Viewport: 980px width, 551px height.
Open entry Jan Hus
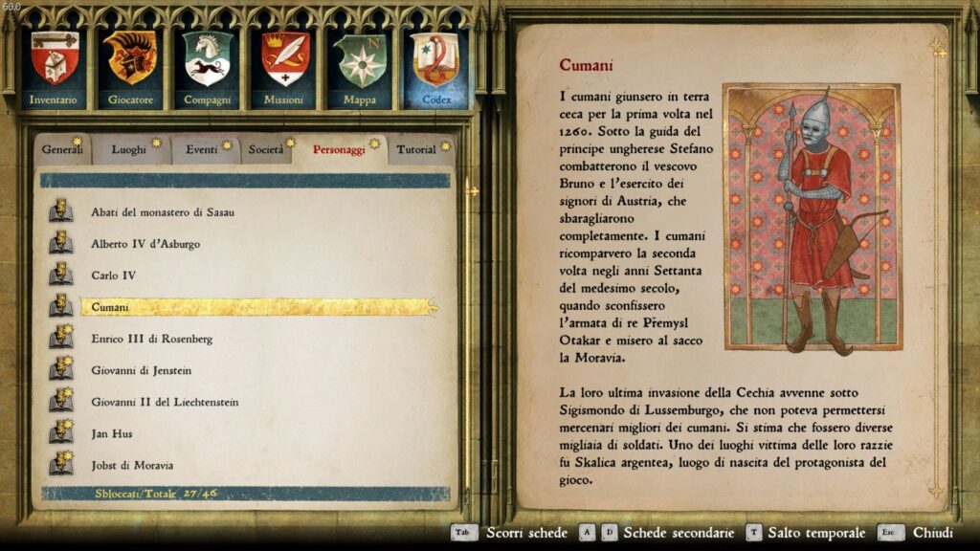[x=112, y=433]
